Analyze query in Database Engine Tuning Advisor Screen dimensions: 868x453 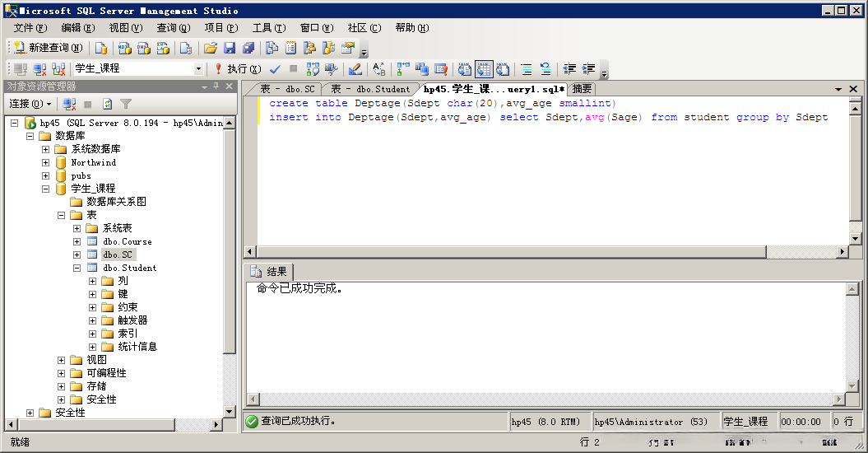331,69
